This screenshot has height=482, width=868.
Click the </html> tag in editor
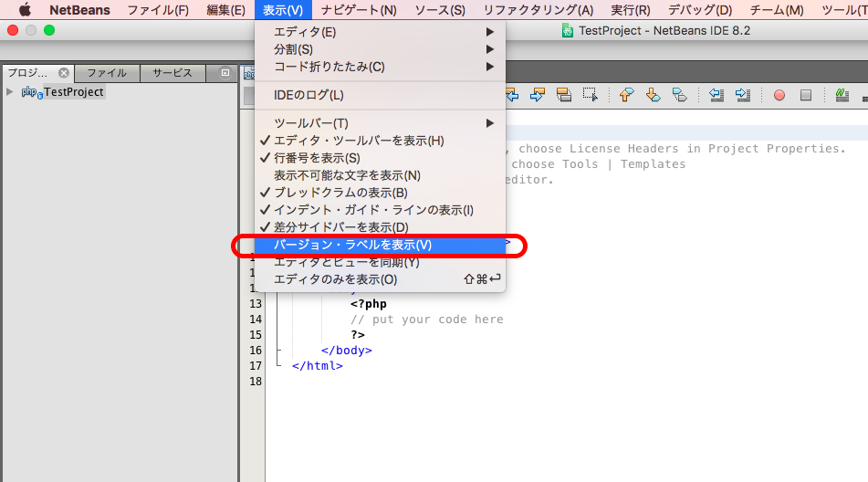pos(318,366)
